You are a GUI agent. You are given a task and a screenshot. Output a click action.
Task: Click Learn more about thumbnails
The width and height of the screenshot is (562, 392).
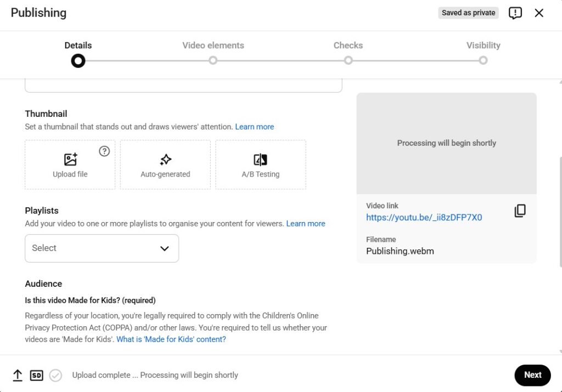point(254,126)
